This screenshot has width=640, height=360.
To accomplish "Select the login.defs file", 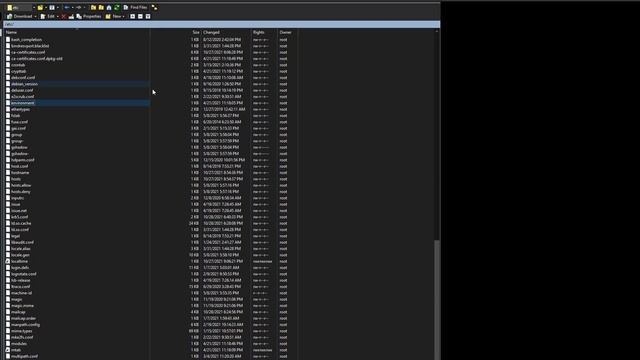I will 20,268.
